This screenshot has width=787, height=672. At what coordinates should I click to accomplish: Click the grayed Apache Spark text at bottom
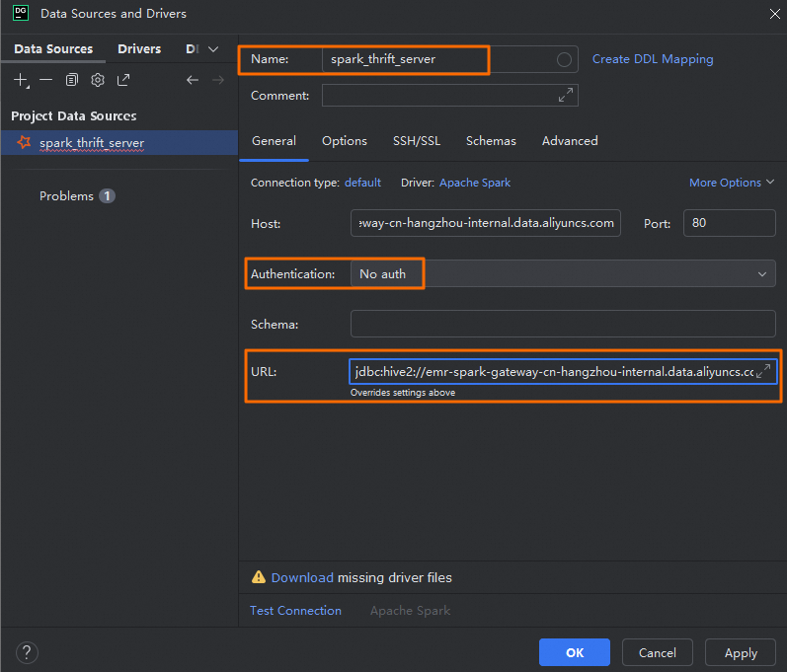410,610
